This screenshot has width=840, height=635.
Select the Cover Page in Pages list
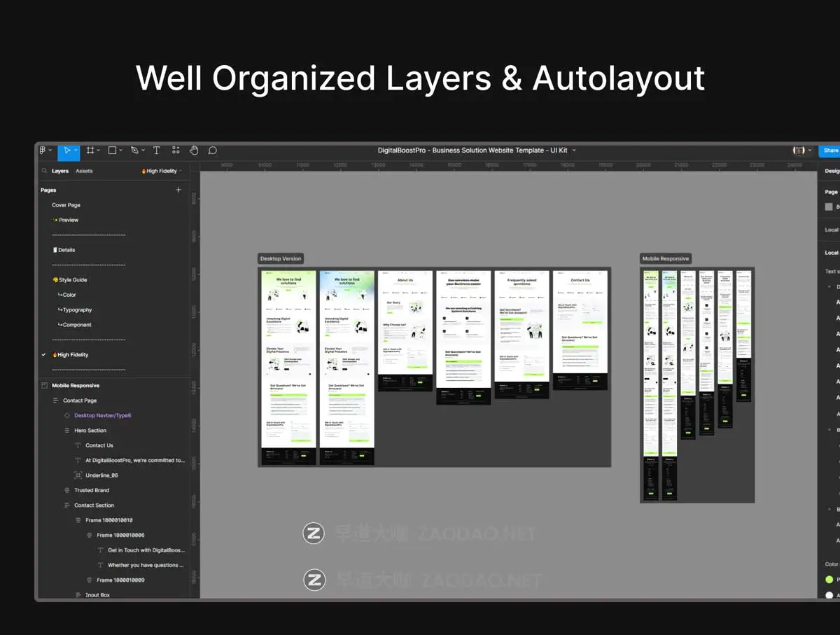[65, 204]
